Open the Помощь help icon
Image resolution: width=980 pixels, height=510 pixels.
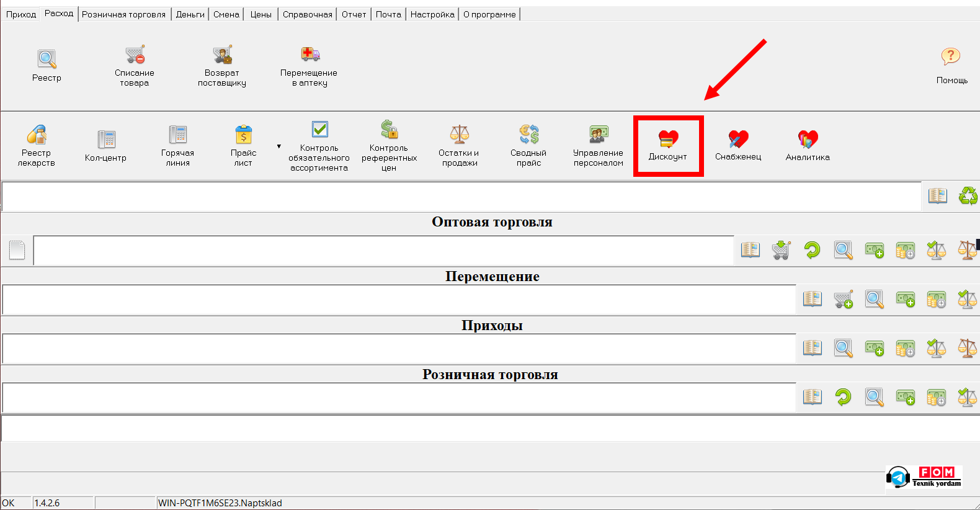pyautogui.click(x=951, y=57)
